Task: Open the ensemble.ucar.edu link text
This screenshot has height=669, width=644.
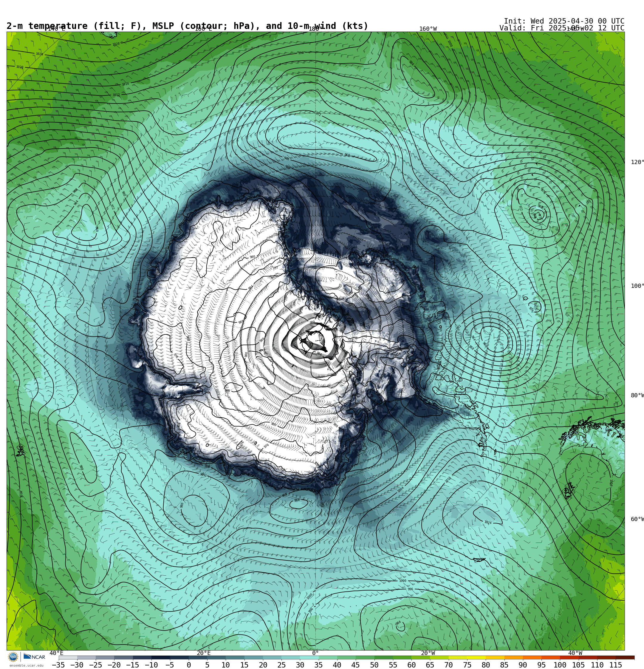Action: tap(26, 665)
